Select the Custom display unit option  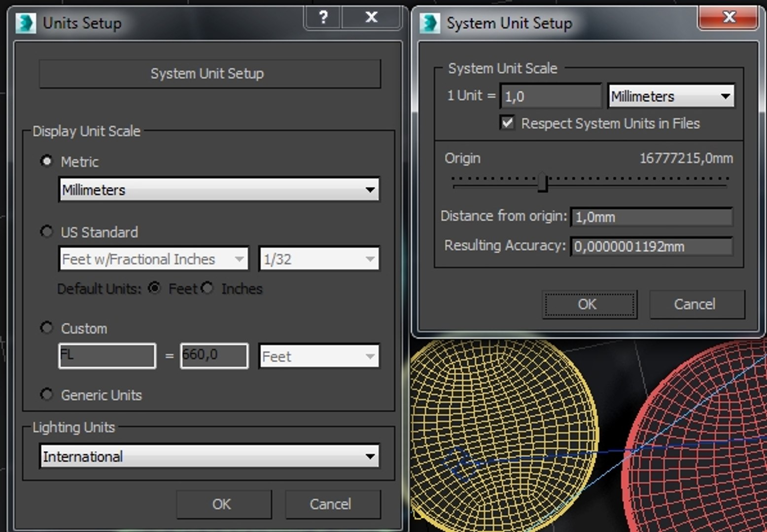pos(46,328)
